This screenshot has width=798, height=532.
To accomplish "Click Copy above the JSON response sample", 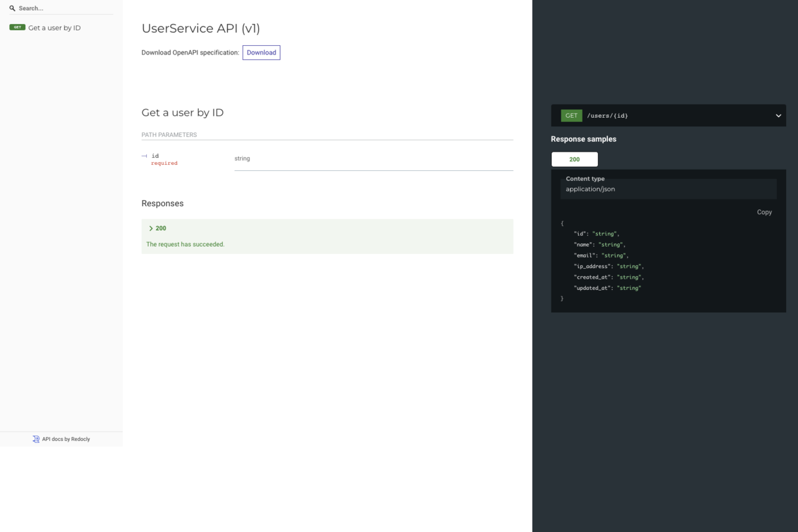I will tap(763, 211).
